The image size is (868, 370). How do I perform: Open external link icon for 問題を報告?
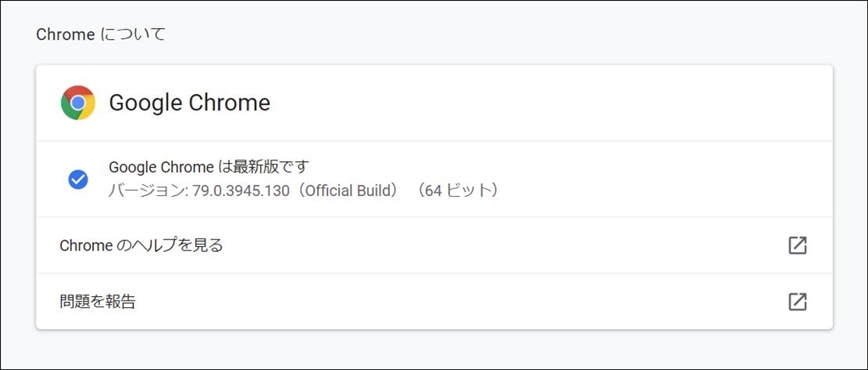click(797, 301)
